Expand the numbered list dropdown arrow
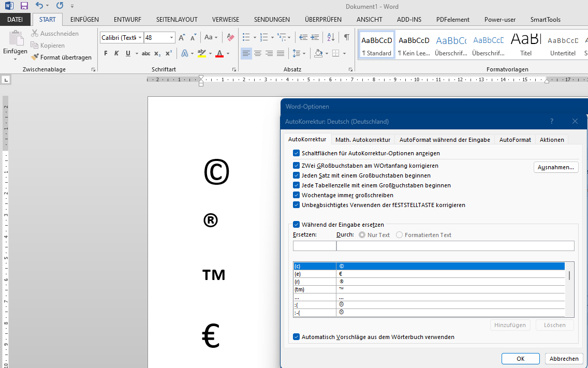The width and height of the screenshot is (588, 368). pyautogui.click(x=272, y=37)
